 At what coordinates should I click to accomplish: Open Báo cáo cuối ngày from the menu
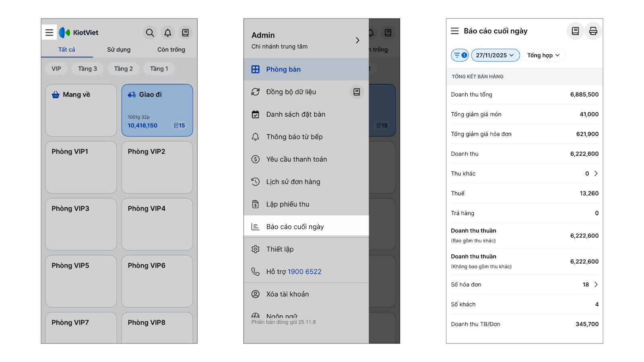(306, 227)
